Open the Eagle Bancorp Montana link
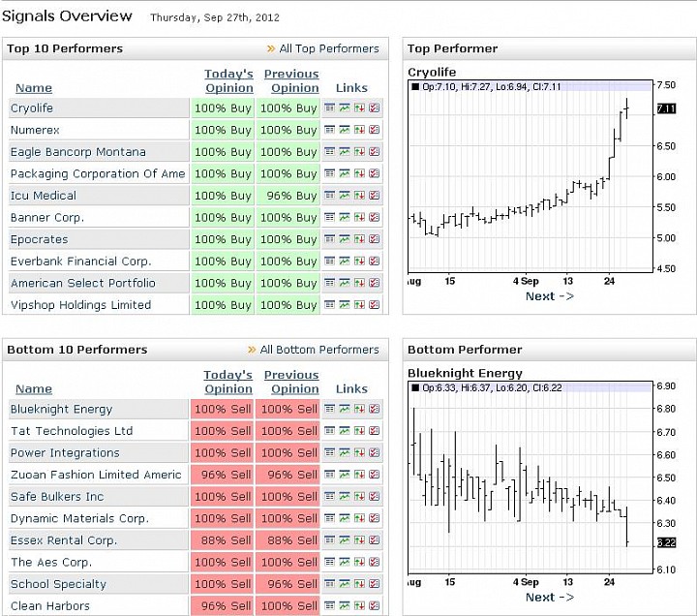697x616 pixels. click(77, 152)
